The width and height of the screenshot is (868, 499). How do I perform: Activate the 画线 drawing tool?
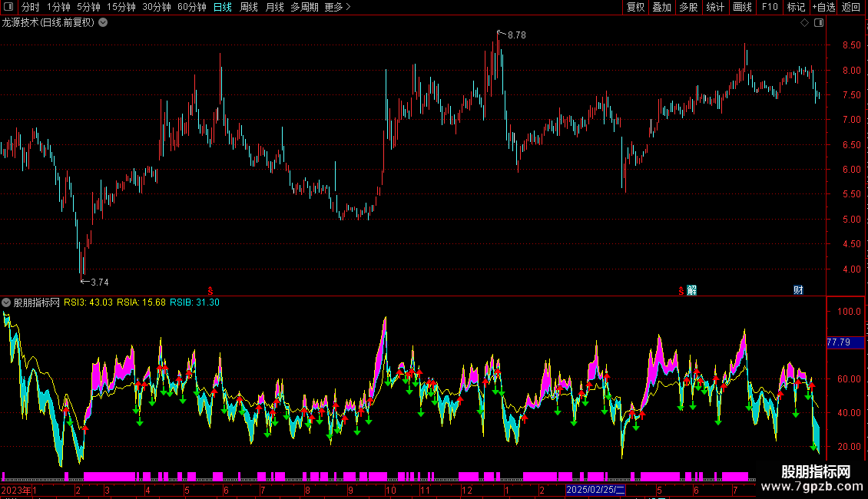(x=742, y=7)
